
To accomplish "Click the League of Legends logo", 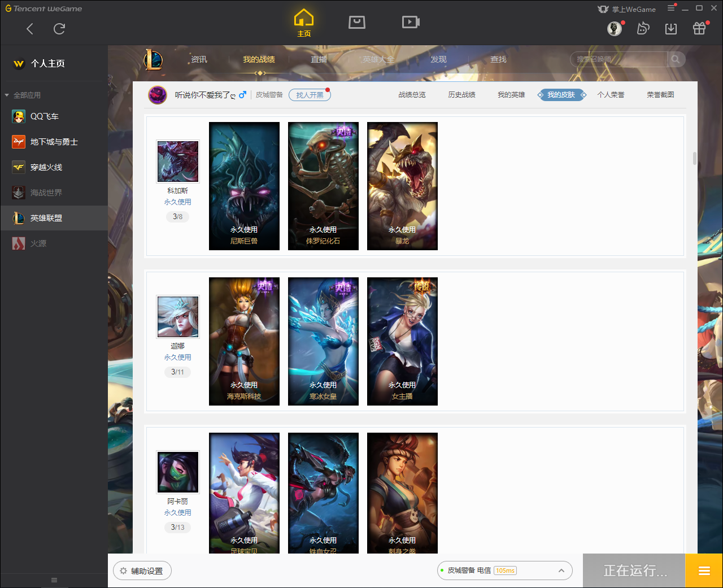I will point(153,59).
